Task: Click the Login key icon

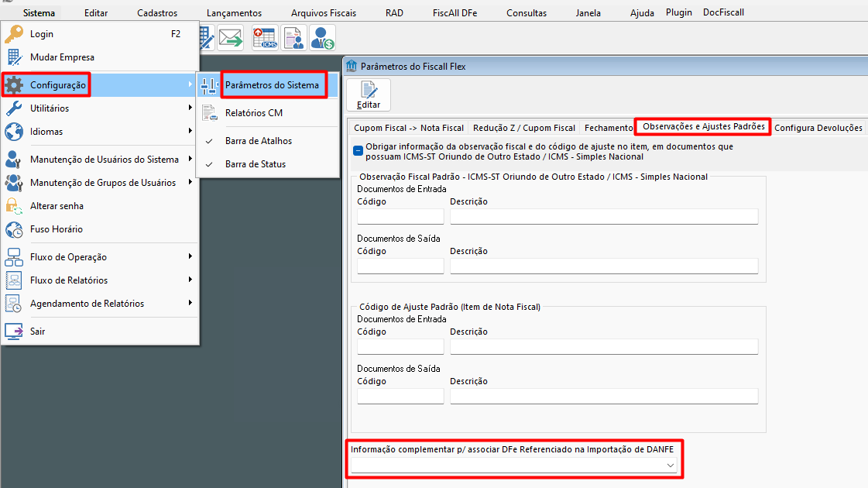Action: (14, 34)
